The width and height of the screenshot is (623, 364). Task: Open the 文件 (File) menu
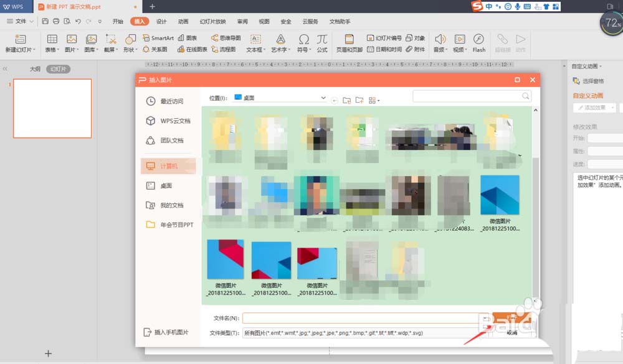[19, 21]
